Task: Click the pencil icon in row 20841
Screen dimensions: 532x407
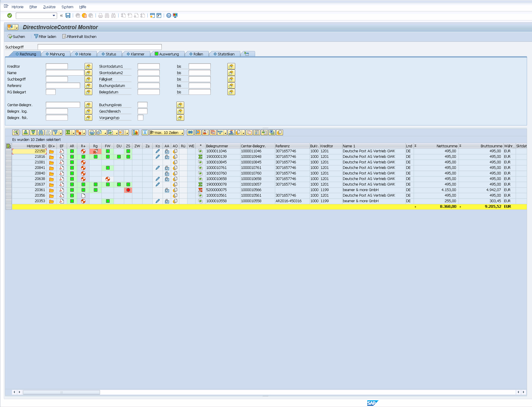Action: tap(158, 168)
